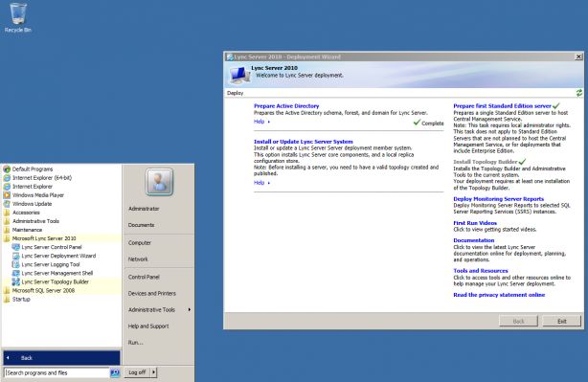The height and width of the screenshot is (382, 588).
Task: Open Computer from Start menu
Action: pyautogui.click(x=140, y=243)
